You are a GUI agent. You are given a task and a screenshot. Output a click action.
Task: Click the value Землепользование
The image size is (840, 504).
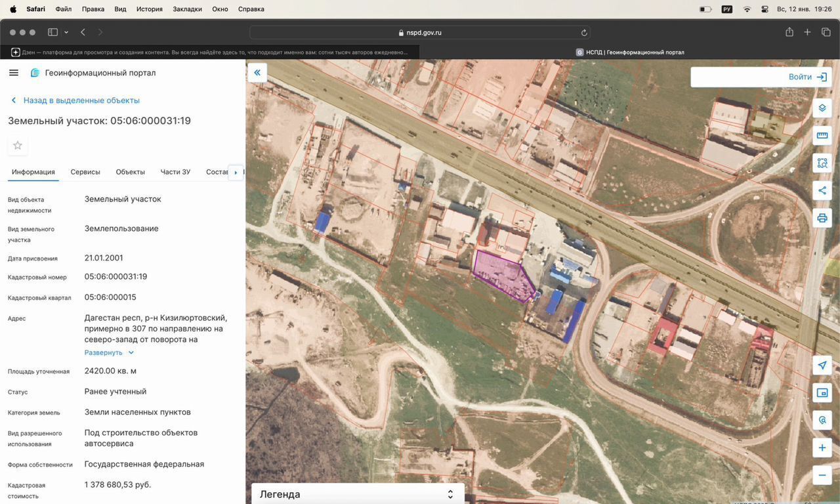[121, 228]
